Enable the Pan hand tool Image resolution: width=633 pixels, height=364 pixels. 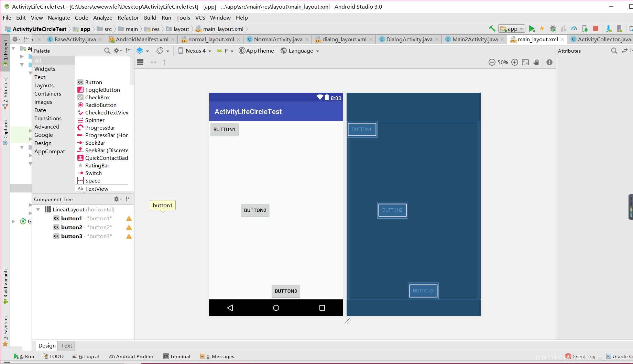tap(536, 62)
